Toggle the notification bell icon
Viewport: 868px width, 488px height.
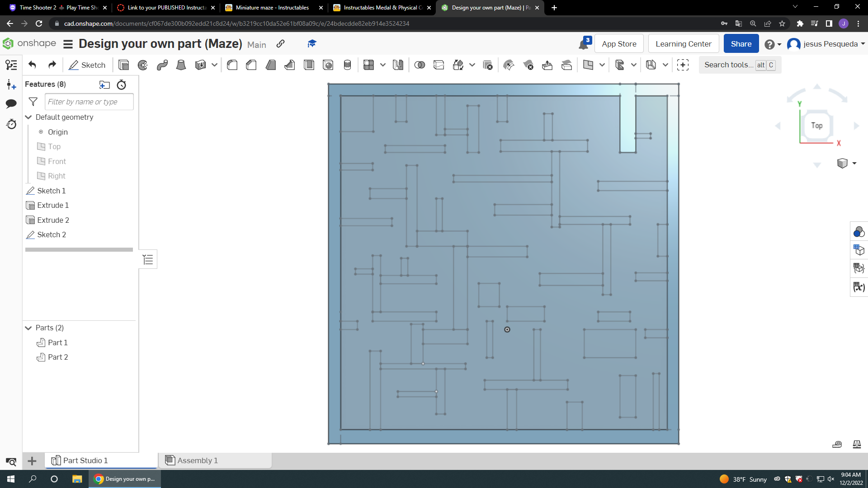click(584, 43)
